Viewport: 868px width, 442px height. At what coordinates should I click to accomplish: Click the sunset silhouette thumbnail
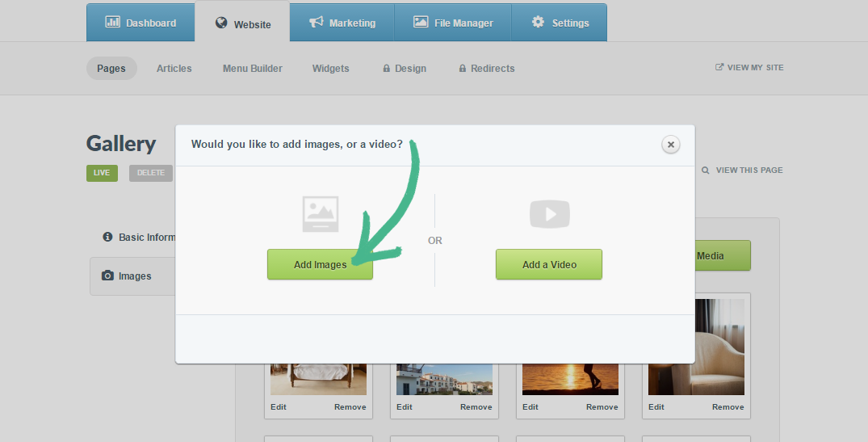[x=570, y=379]
